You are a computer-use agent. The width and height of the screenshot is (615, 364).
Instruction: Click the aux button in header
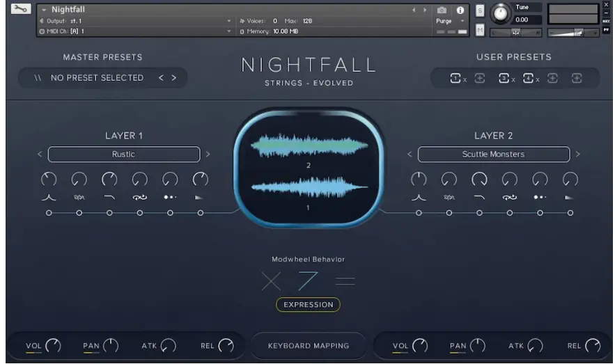607,21
